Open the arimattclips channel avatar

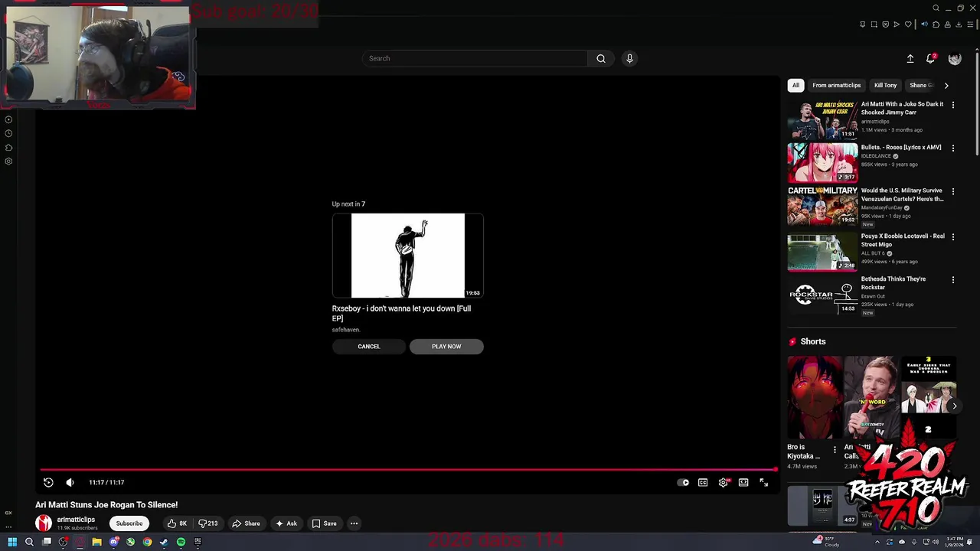coord(44,523)
